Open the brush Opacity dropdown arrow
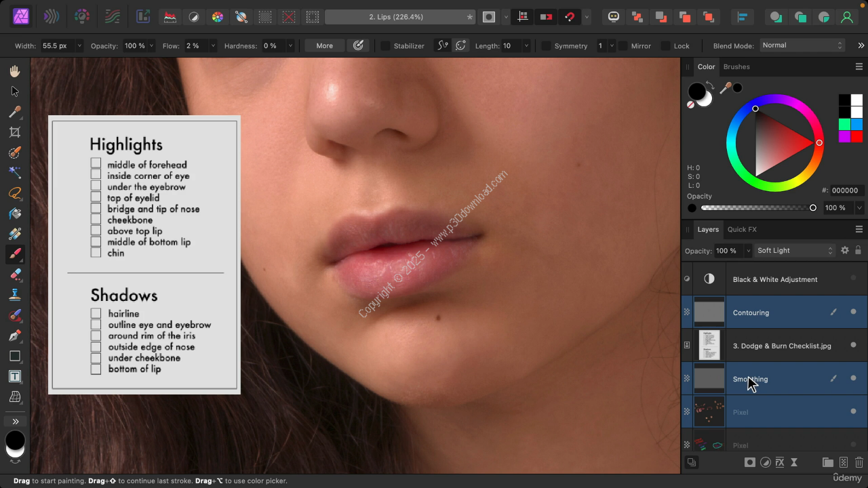Screen dimensions: 868x488 151,46
